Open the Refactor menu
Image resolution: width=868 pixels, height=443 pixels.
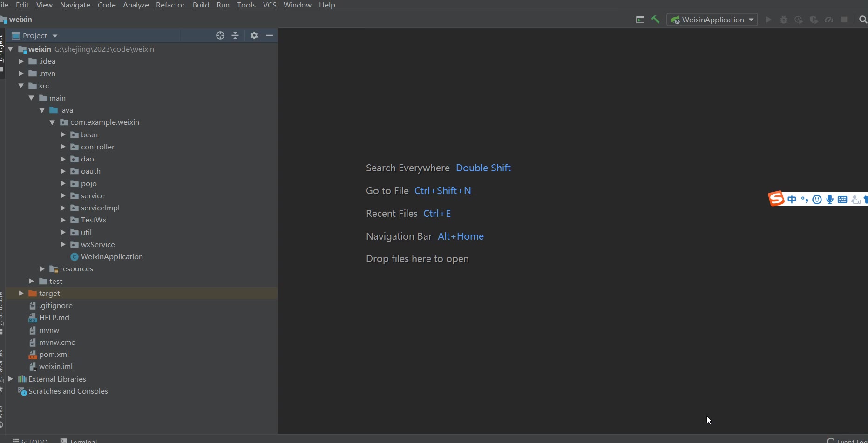click(170, 5)
